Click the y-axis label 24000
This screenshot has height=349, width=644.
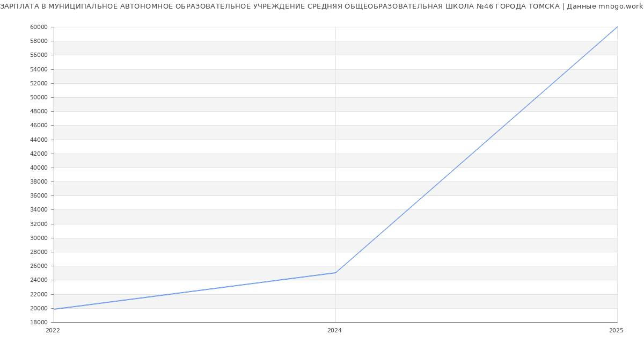39,280
